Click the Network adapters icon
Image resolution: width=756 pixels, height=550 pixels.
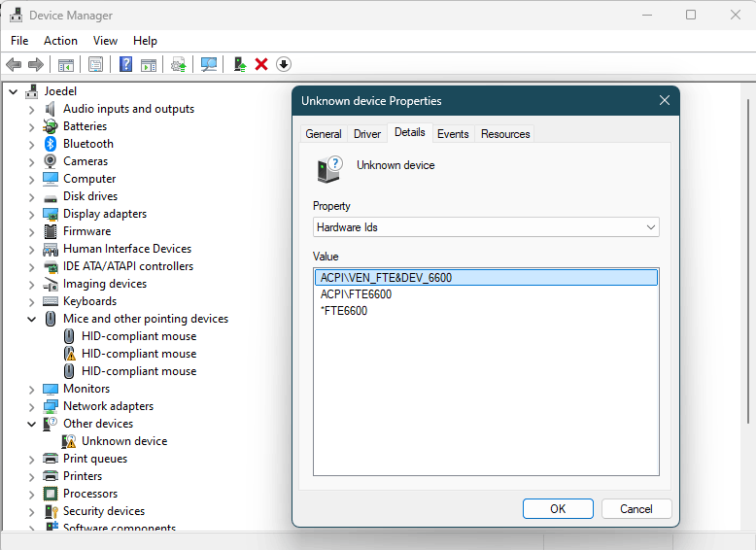coord(51,406)
